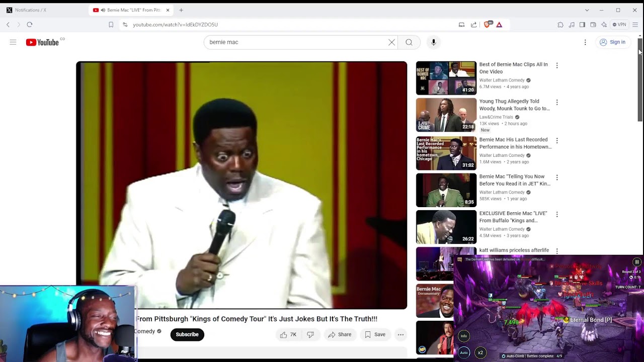This screenshot has width=644, height=362.
Task: Toggle x2 speed in game overlay
Action: coord(480,352)
